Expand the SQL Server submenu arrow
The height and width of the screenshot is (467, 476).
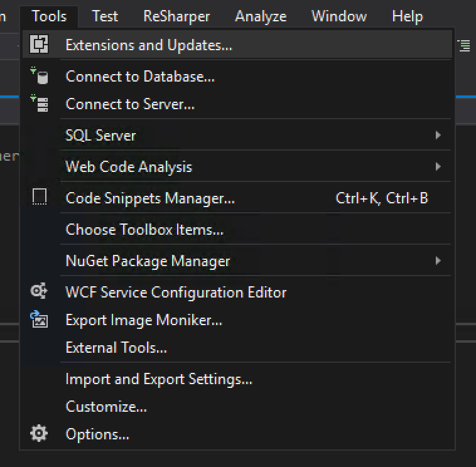[438, 135]
